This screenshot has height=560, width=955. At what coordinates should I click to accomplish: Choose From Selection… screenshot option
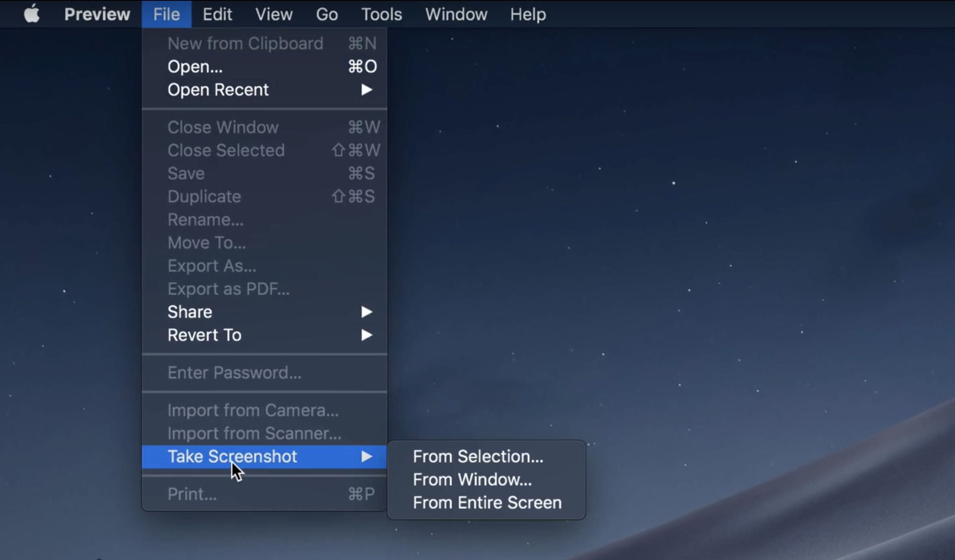point(478,457)
